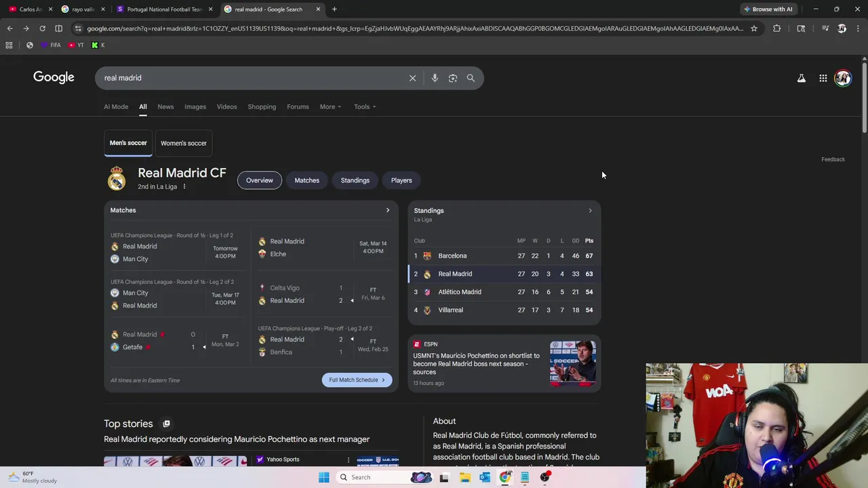Open the Videos results tab
This screenshot has height=488, width=868.
click(x=226, y=106)
